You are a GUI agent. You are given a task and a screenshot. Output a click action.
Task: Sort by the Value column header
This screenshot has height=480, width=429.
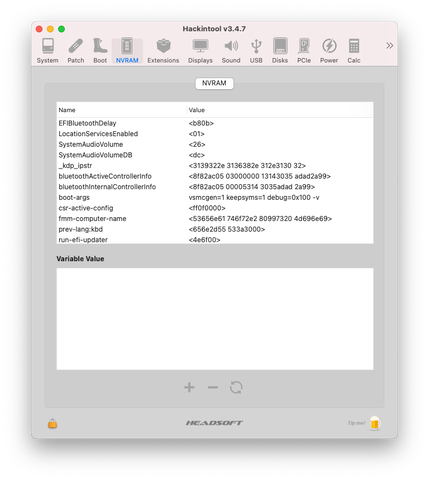[x=280, y=110]
